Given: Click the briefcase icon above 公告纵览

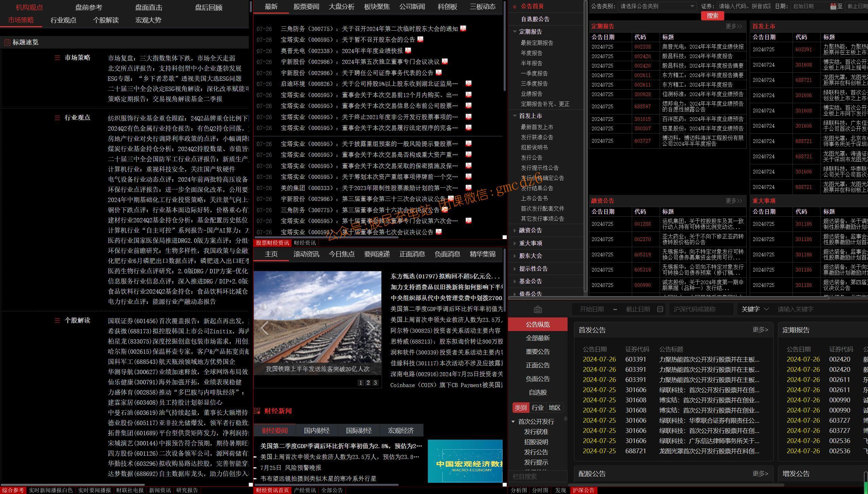Looking at the screenshot, I should 538,309.
